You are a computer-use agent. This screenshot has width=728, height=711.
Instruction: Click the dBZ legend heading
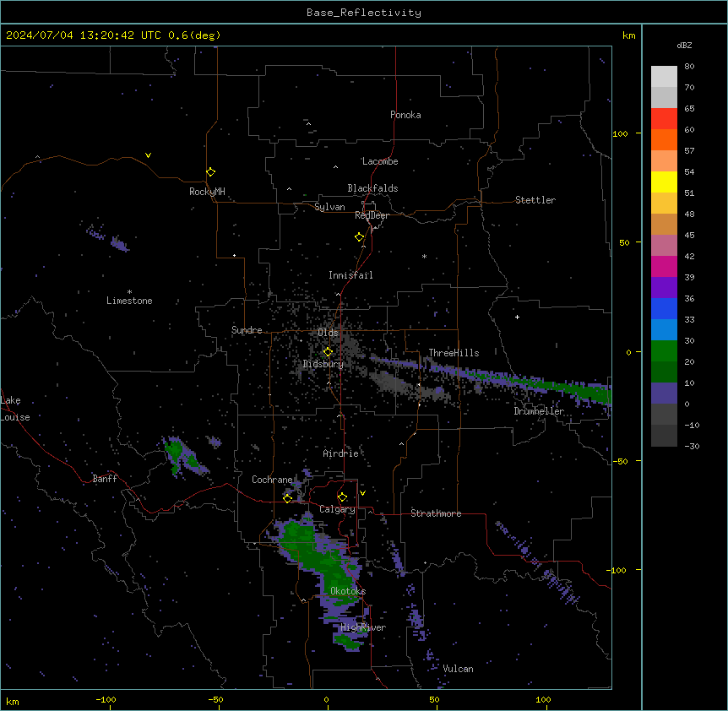point(684,46)
